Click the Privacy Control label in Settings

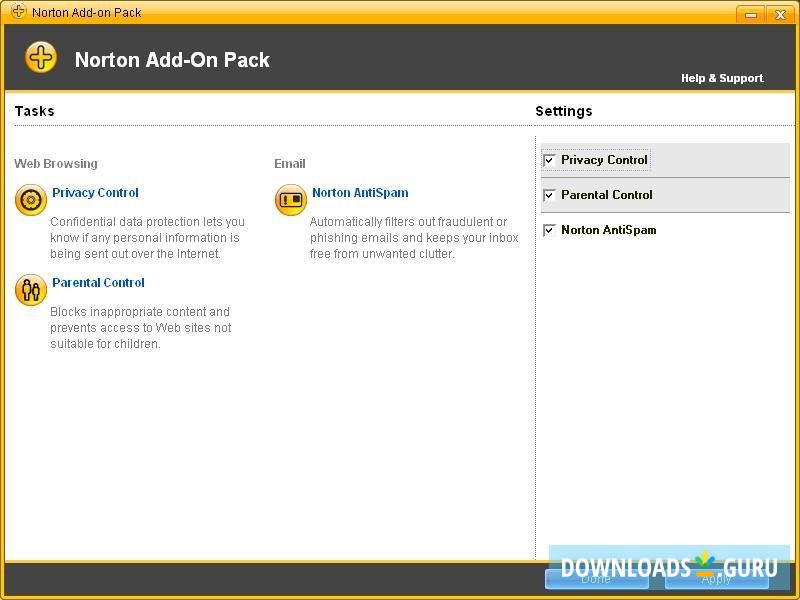click(604, 160)
